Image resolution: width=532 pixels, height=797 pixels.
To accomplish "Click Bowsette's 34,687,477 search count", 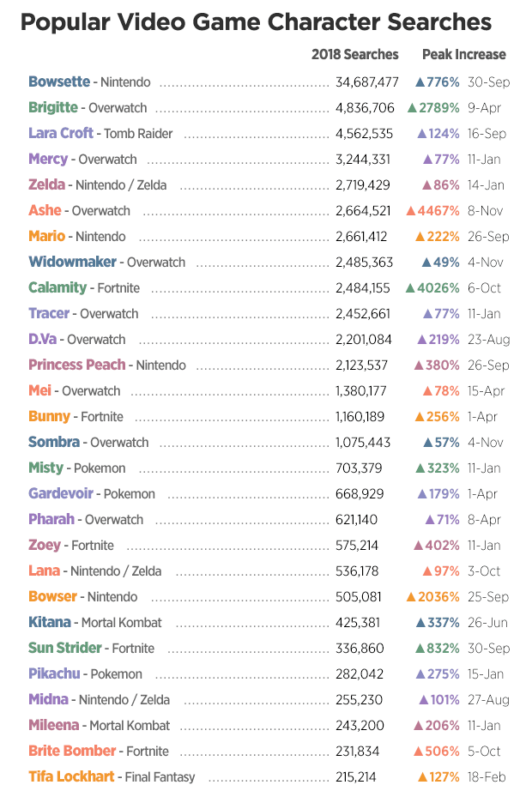I will pyautogui.click(x=367, y=82).
